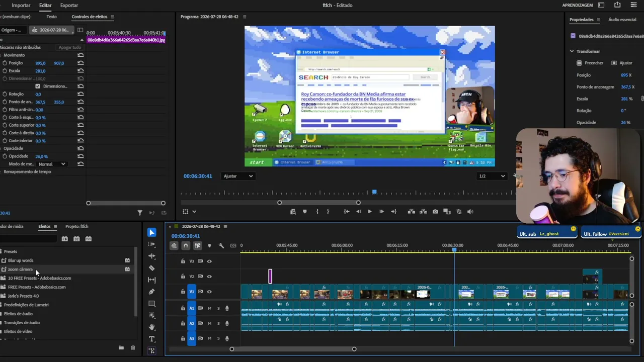Click the timeline horizontal zoom scrollbar
The height and width of the screenshot is (362, 644).
coord(293,349)
